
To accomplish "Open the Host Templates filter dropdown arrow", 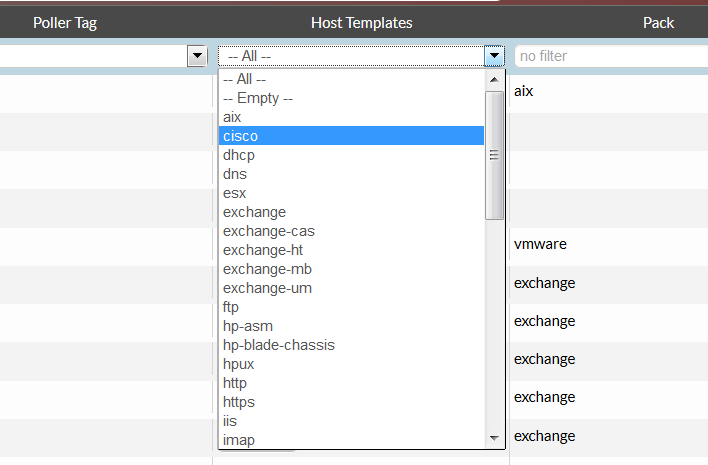I will coord(493,56).
